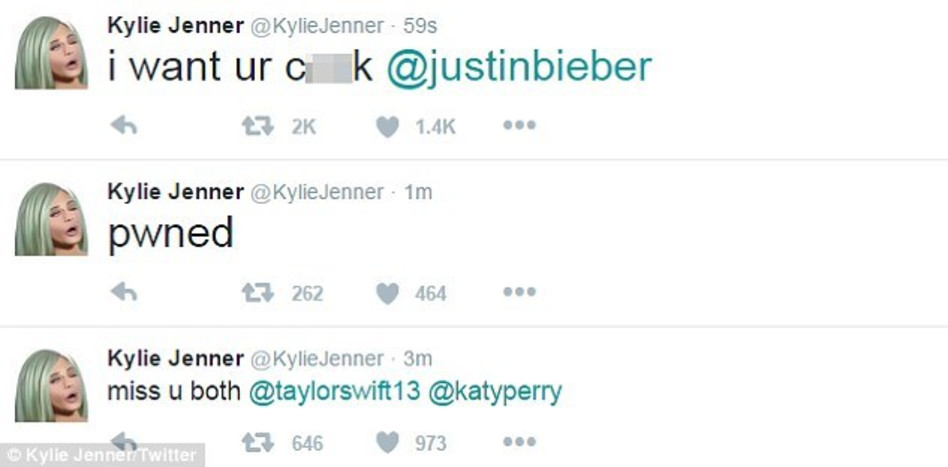
Task: Like the tweet with 973 likes
Action: coord(388,441)
